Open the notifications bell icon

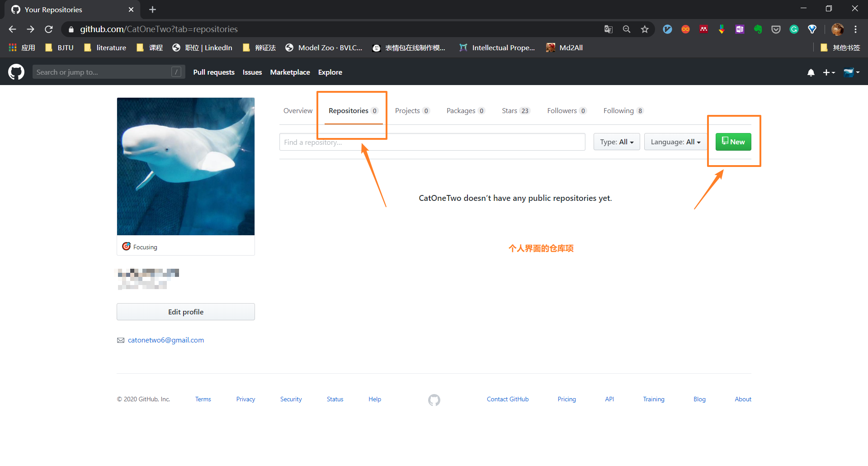[811, 72]
